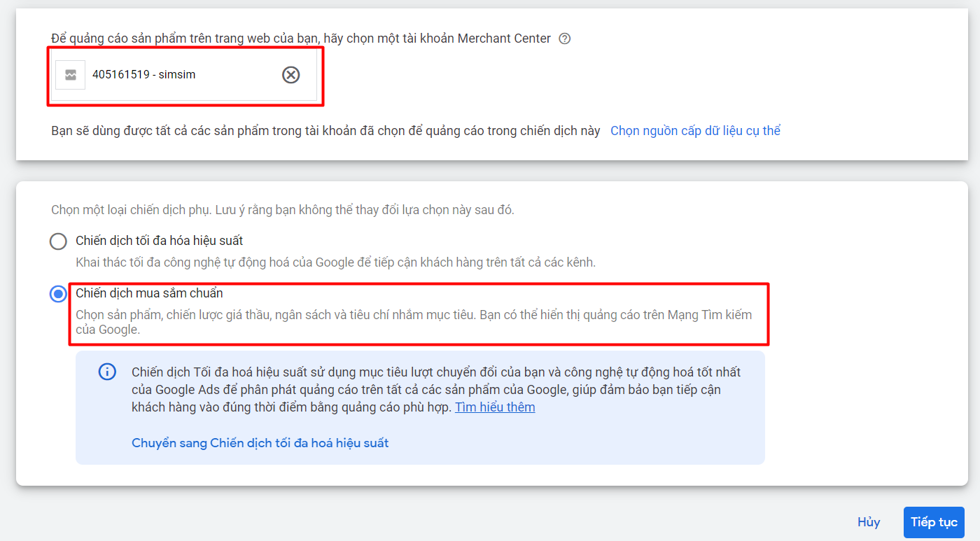Select Chiến dịch mua sắm chuẩn radio
The image size is (980, 541).
pyautogui.click(x=58, y=294)
